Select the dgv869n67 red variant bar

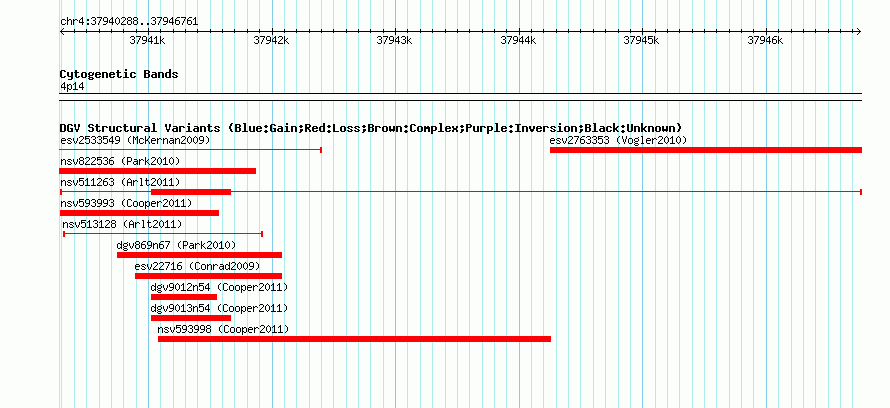coord(199,255)
